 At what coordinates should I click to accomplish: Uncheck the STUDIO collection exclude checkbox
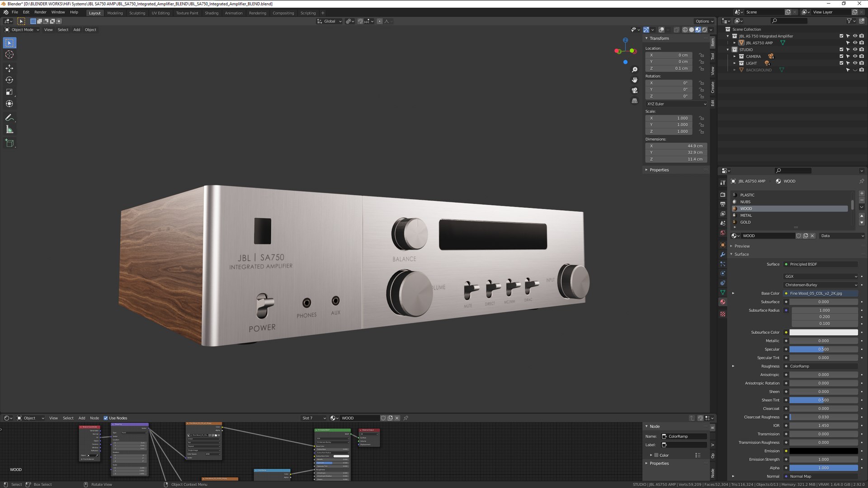841,50
